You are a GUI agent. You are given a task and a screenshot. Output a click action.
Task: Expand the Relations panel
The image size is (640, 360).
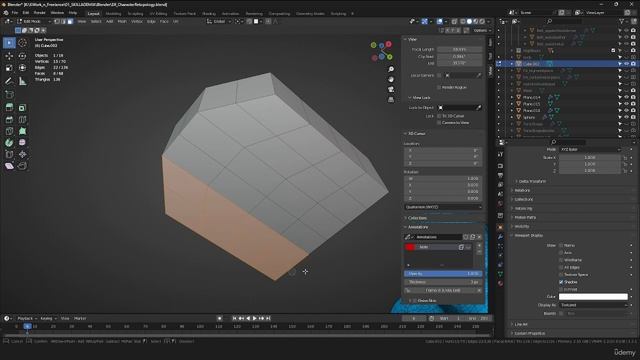[x=522, y=190]
